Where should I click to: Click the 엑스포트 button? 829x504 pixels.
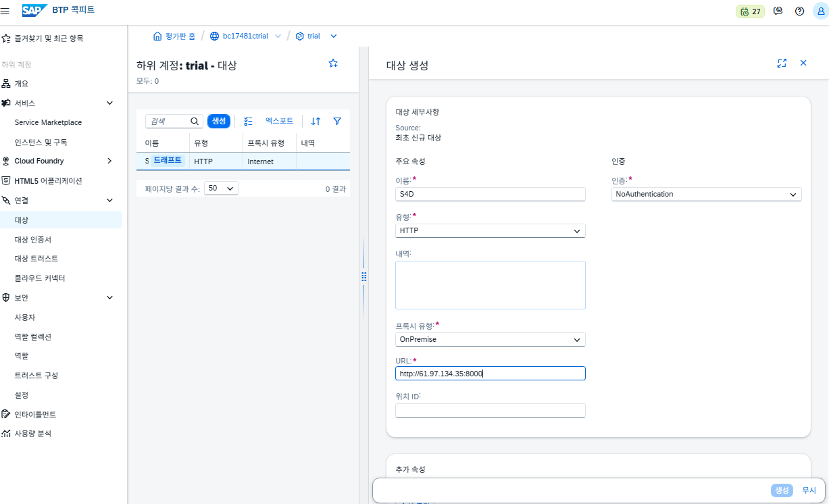(279, 121)
